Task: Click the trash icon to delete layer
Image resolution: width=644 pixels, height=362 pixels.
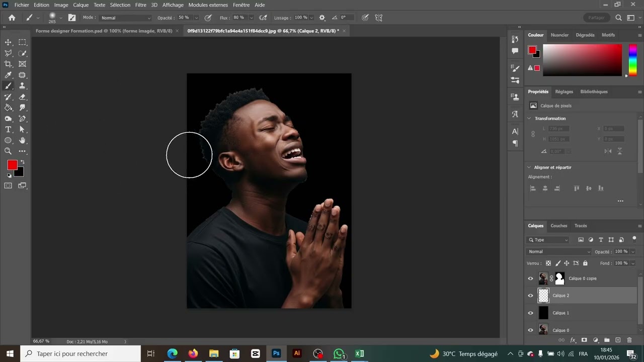Action: [629, 340]
